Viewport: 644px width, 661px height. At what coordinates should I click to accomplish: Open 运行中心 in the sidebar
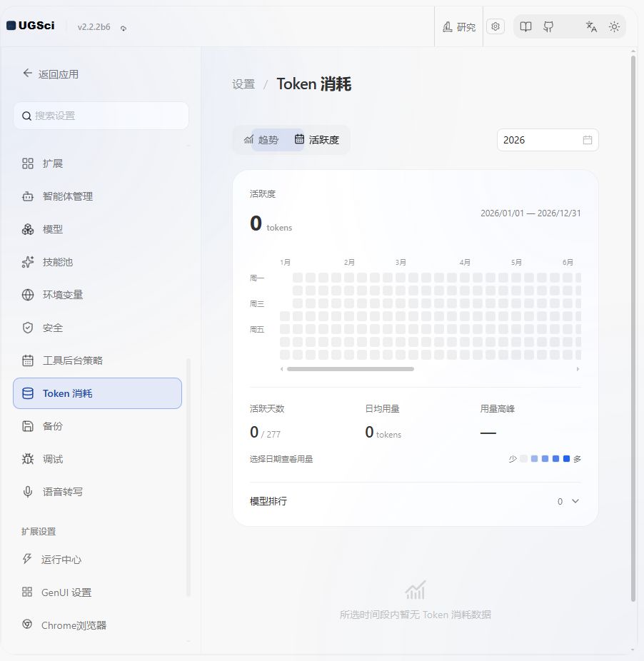[97, 560]
